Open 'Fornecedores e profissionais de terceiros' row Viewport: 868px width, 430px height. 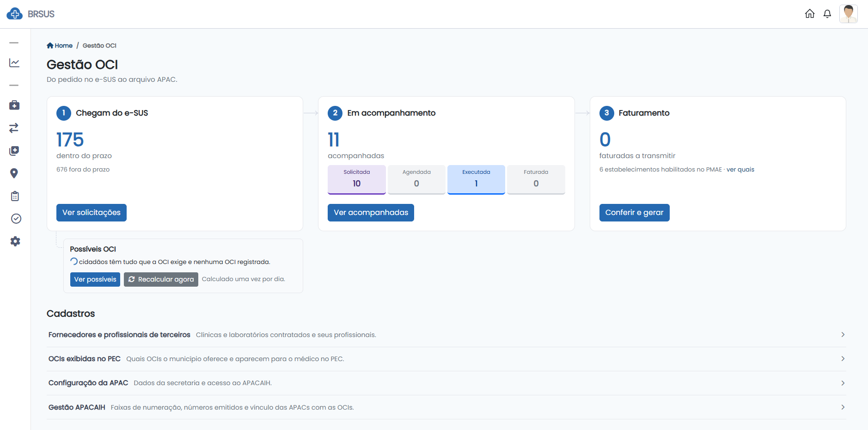446,335
